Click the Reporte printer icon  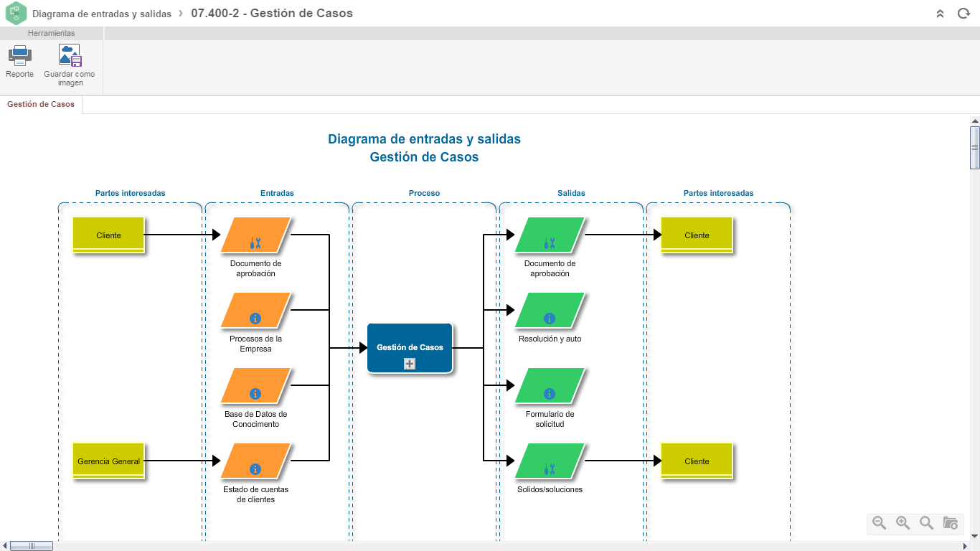tap(19, 56)
